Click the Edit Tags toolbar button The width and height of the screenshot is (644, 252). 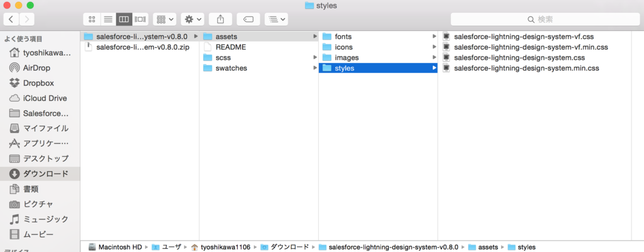click(x=248, y=19)
